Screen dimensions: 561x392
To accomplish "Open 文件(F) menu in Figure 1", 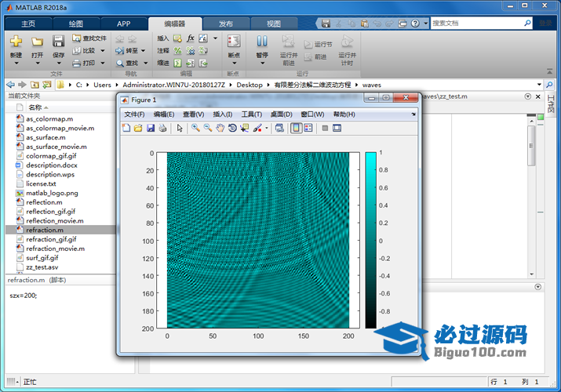I will click(x=134, y=114).
